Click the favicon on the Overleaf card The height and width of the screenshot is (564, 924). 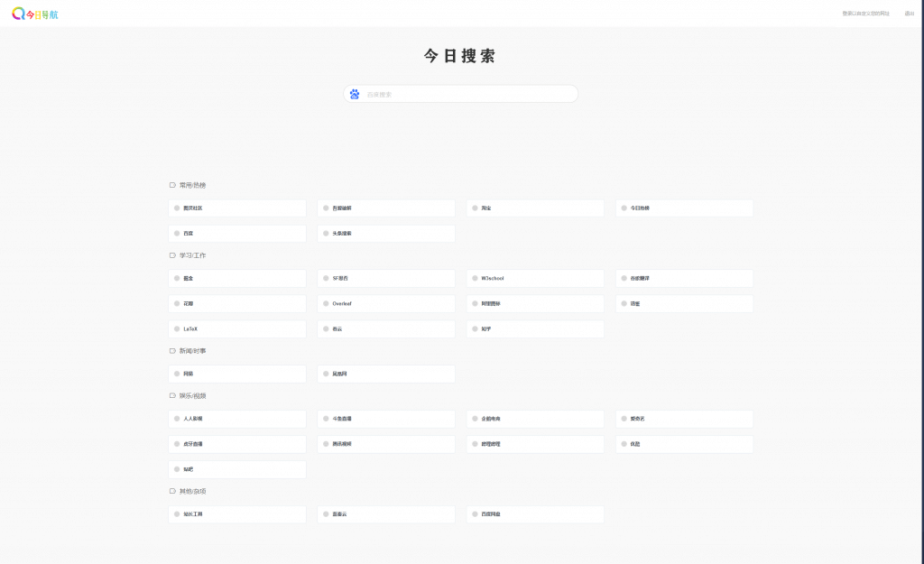tap(326, 303)
